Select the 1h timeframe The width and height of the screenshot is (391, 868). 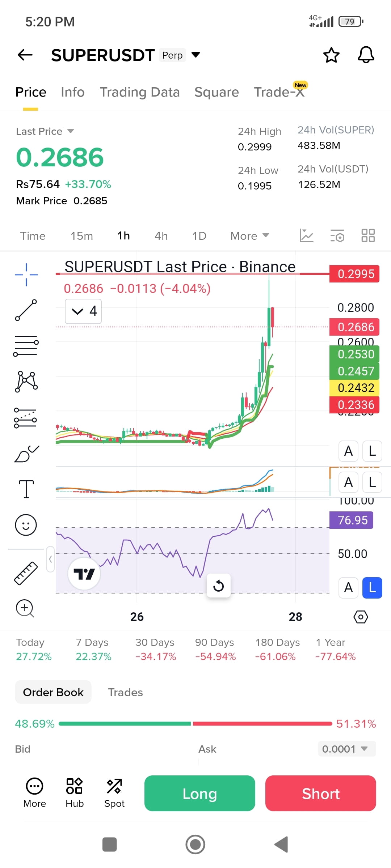(123, 236)
